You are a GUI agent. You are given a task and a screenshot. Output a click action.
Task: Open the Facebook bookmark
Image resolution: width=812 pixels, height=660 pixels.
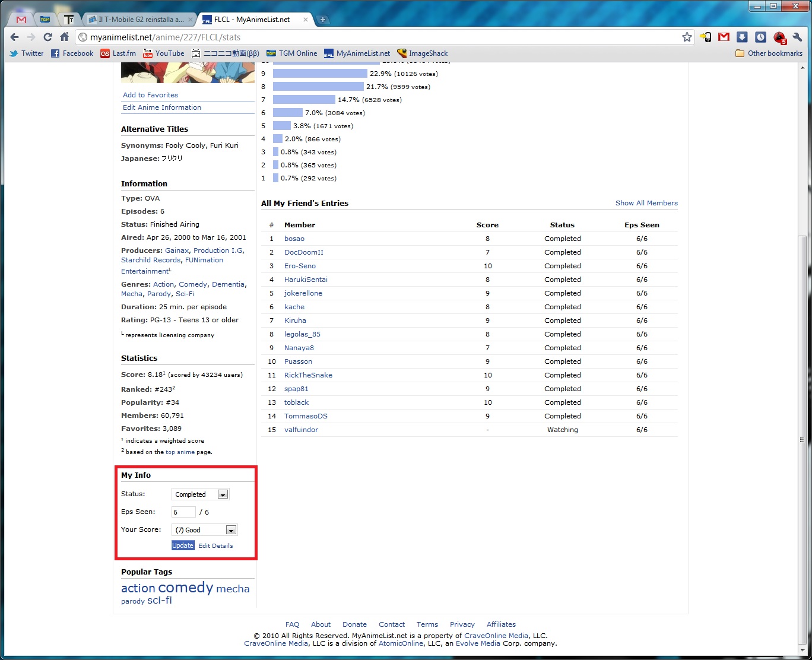pyautogui.click(x=72, y=53)
